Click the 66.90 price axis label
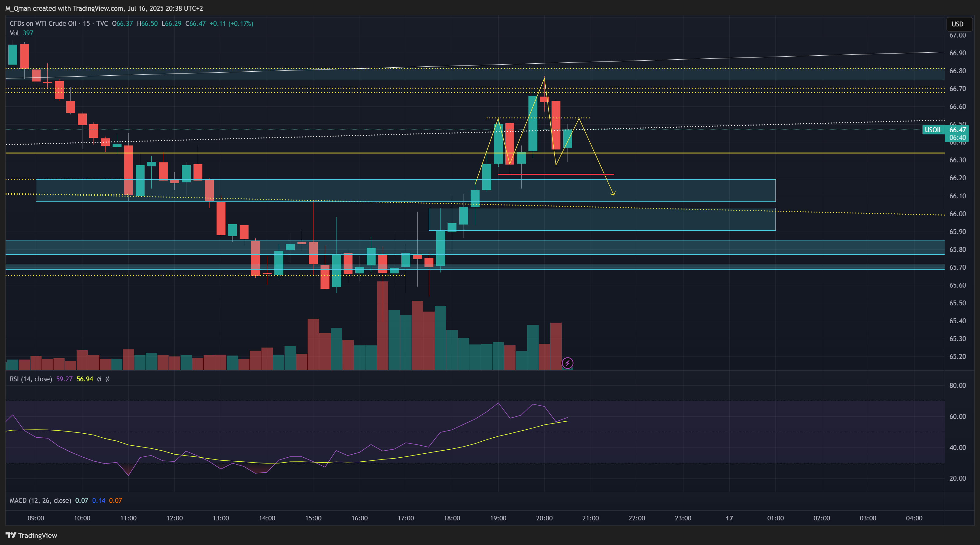The image size is (980, 545). [957, 53]
